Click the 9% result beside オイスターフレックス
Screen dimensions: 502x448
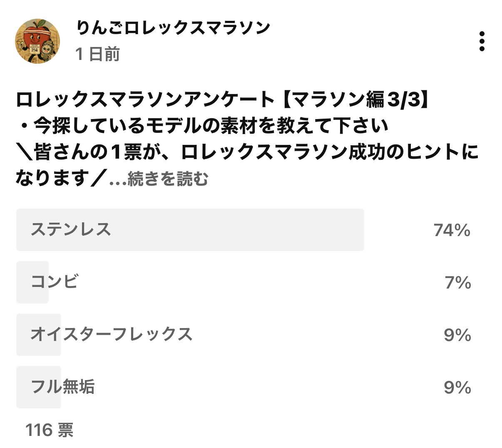coord(457,335)
